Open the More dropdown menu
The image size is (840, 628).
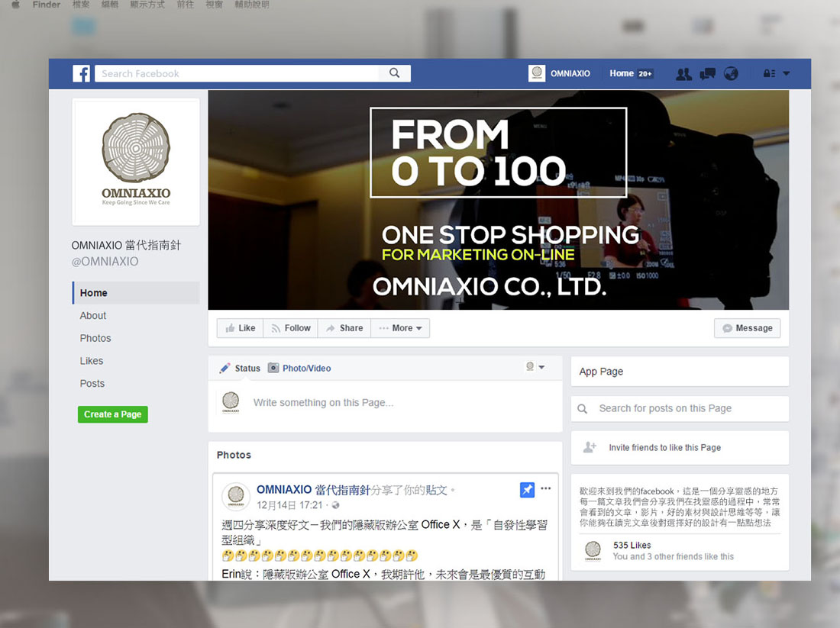(400, 328)
